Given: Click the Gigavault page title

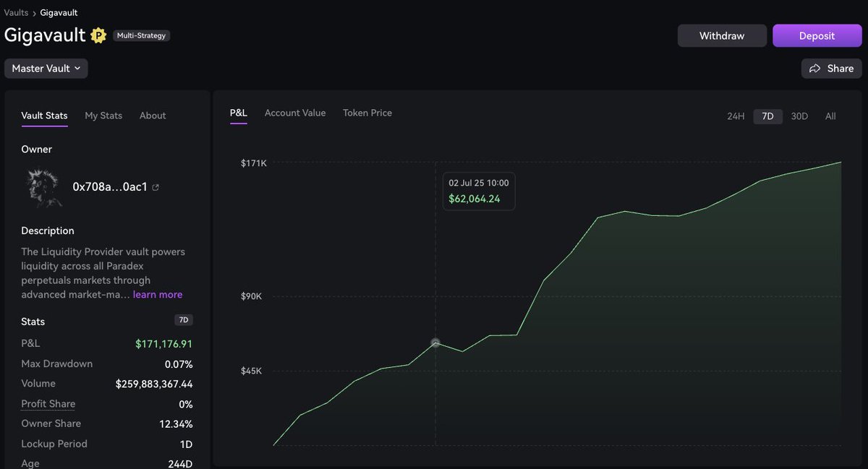Looking at the screenshot, I should click(45, 35).
